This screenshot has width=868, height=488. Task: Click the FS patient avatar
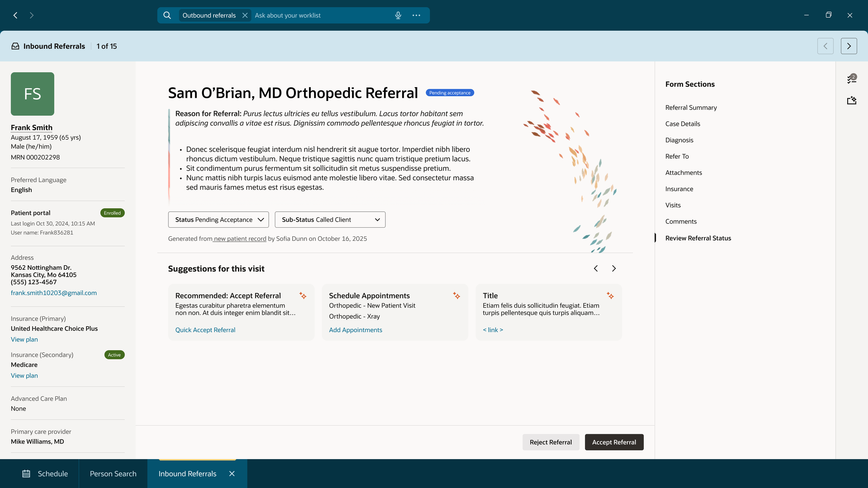click(x=32, y=94)
